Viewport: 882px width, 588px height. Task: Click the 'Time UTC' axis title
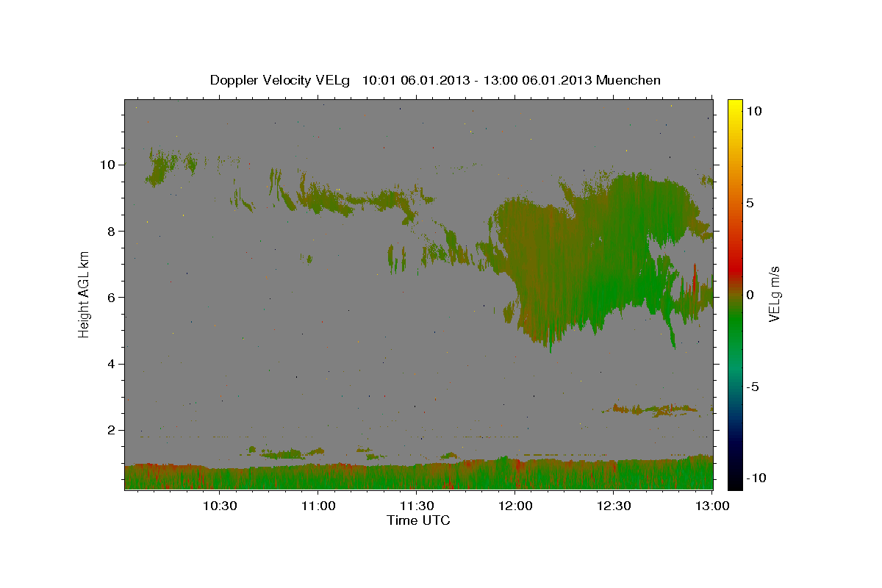point(418,520)
